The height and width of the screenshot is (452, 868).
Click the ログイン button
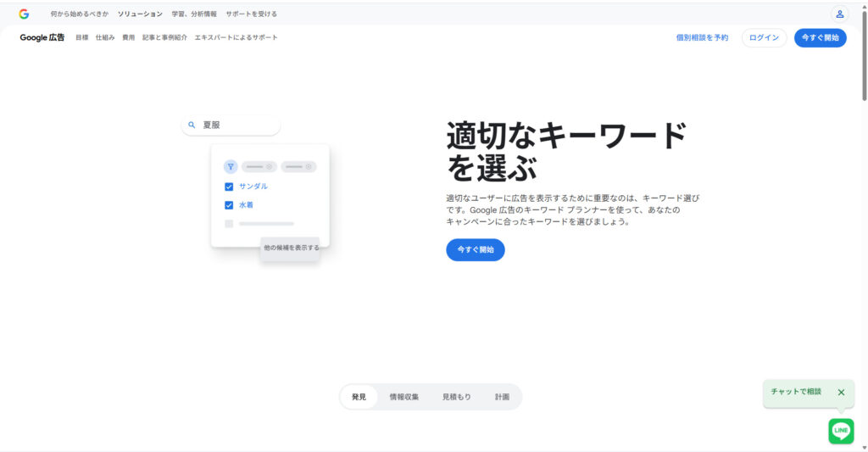tap(764, 37)
